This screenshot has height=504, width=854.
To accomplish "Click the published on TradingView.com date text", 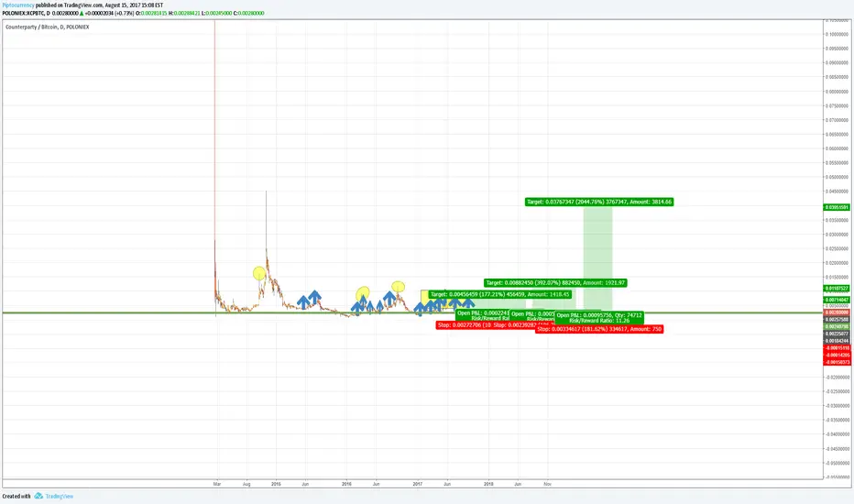I will [x=99, y=5].
